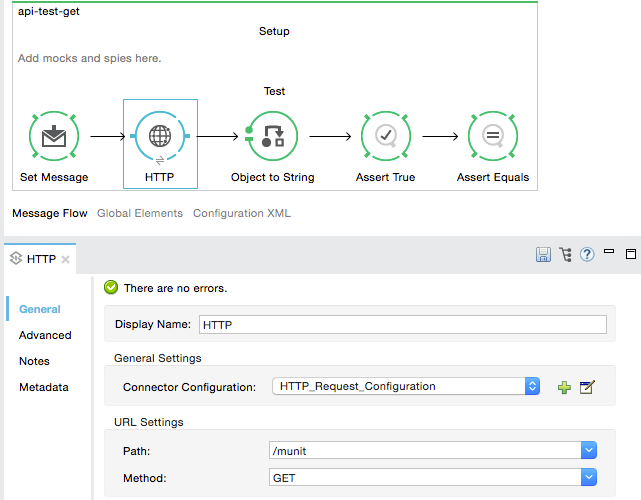Switch to the Global Elements tab
Viewport: 641px width, 500px height.
click(x=139, y=213)
